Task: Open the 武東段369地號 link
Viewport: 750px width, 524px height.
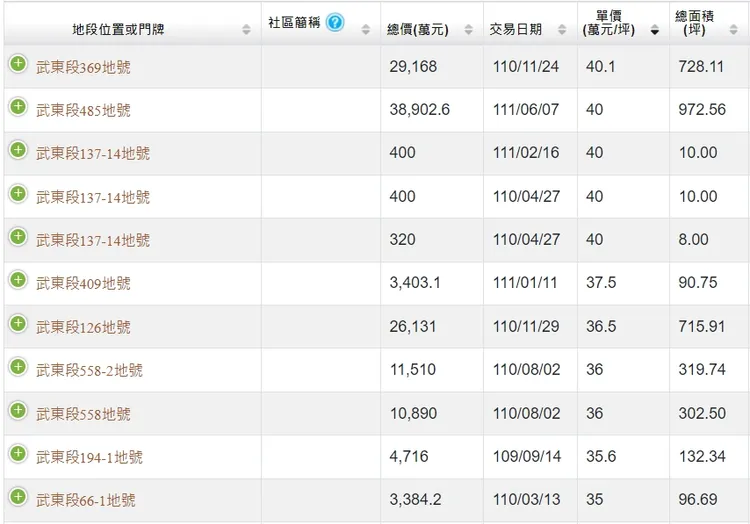Action: coord(83,67)
